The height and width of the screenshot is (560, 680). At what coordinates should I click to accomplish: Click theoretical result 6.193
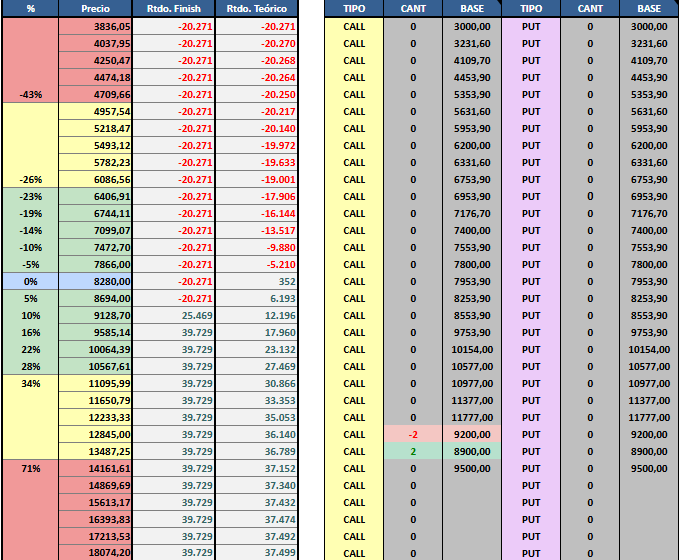[x=256, y=298]
